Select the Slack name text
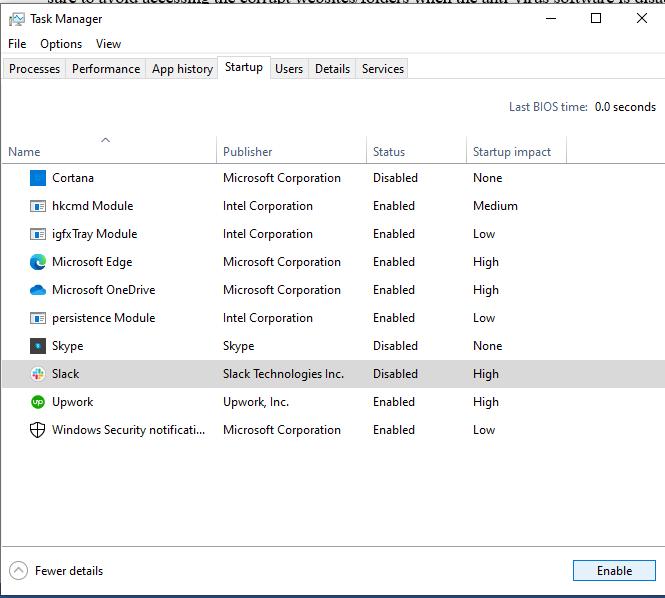Viewport: 665px width, 598px height. [66, 374]
